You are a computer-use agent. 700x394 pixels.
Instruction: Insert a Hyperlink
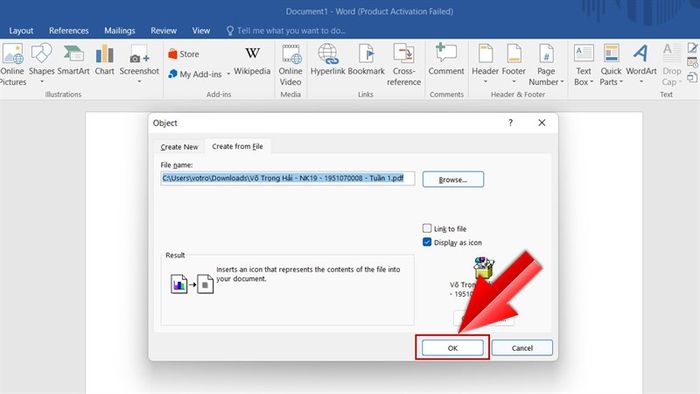tap(328, 60)
